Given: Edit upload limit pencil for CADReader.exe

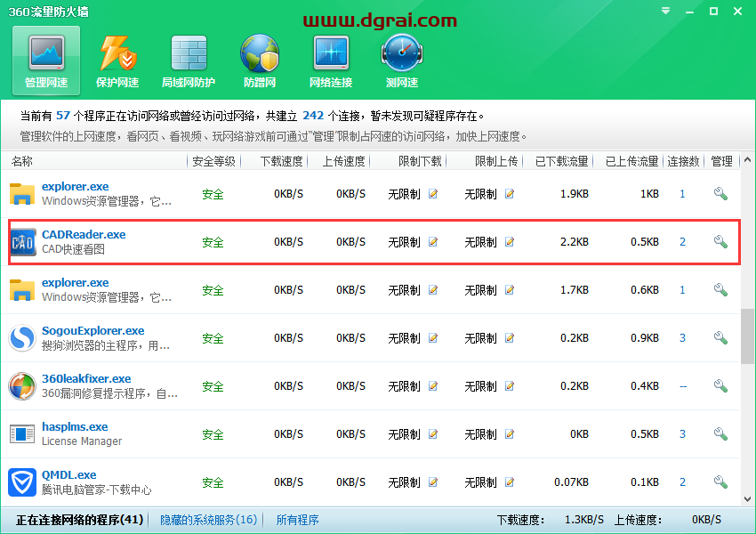Looking at the screenshot, I should pos(509,241).
